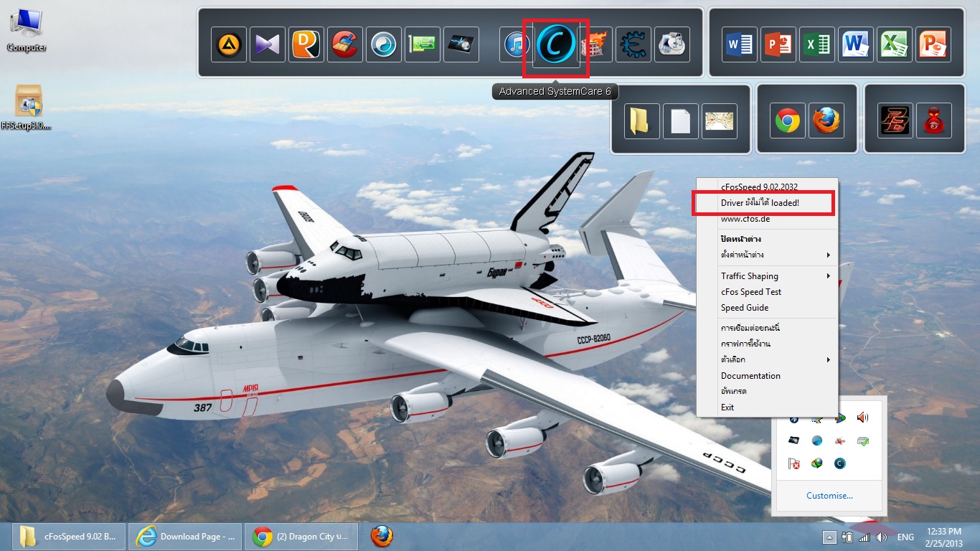This screenshot has height=551, width=980.
Task: Launch PowerPoint 2013 red dock icon
Action: point(778,44)
